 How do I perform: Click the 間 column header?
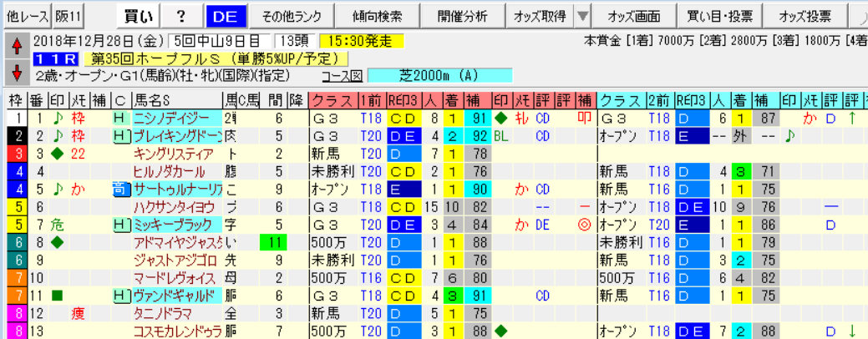[275, 101]
